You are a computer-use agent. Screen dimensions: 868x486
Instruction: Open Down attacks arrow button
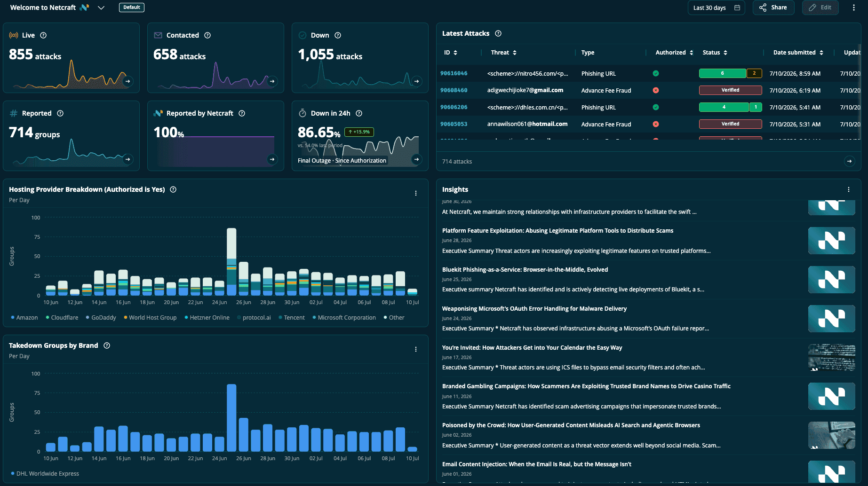[x=416, y=81]
